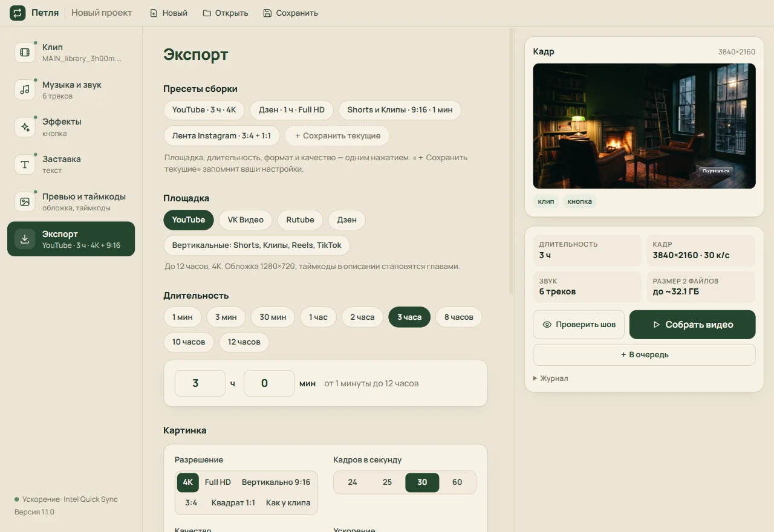Click the library room frame preview thumbnail
774x532 pixels.
pyautogui.click(x=644, y=126)
